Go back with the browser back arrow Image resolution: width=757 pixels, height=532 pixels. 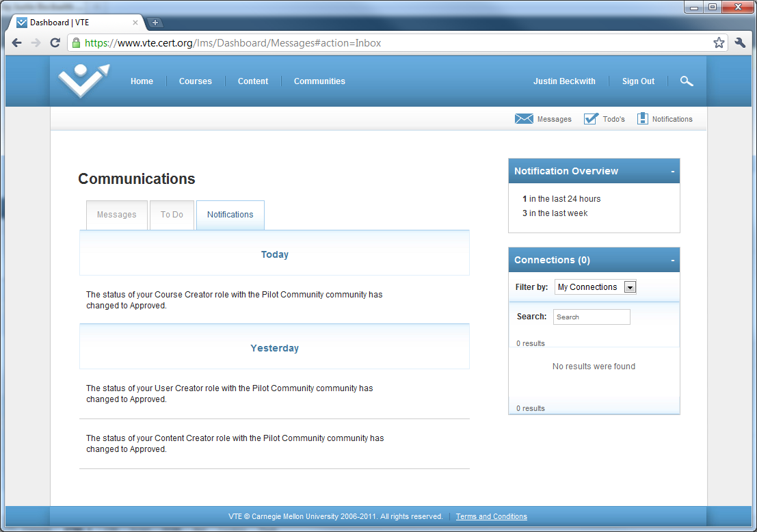tap(17, 43)
